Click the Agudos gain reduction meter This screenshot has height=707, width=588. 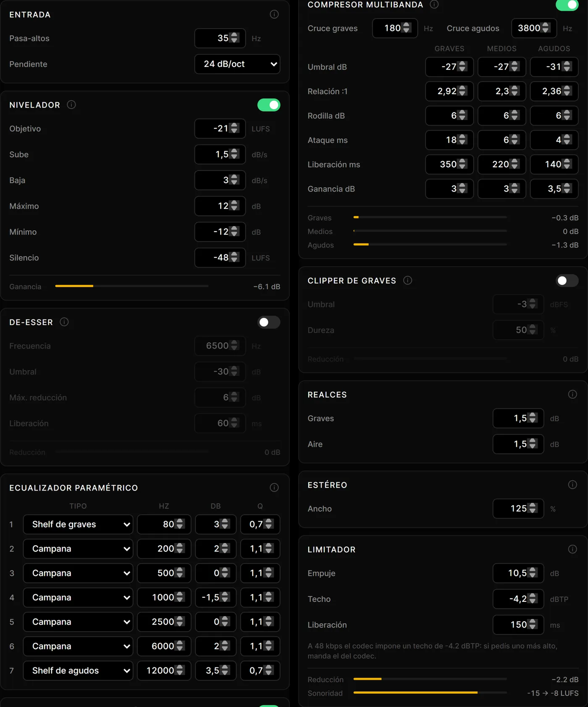(x=430, y=245)
